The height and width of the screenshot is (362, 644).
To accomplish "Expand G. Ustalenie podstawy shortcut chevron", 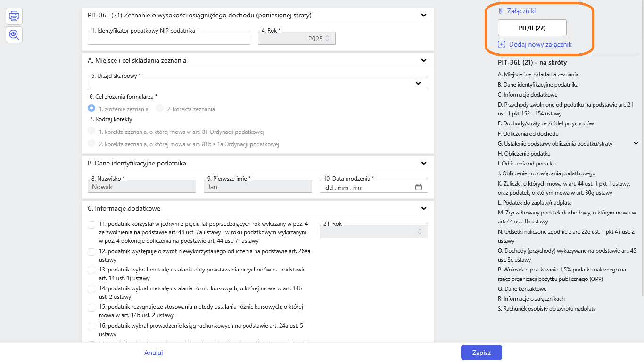I will [x=636, y=144].
